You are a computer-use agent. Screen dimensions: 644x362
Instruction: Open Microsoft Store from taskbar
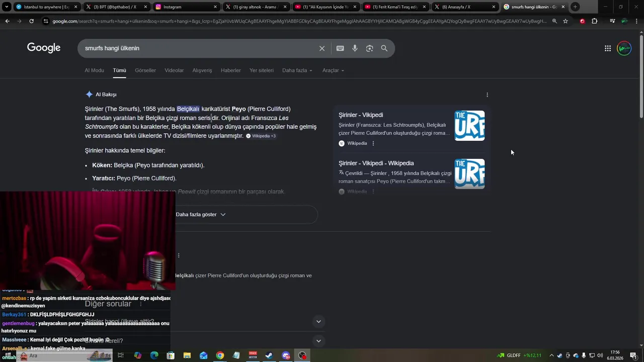(x=171, y=355)
